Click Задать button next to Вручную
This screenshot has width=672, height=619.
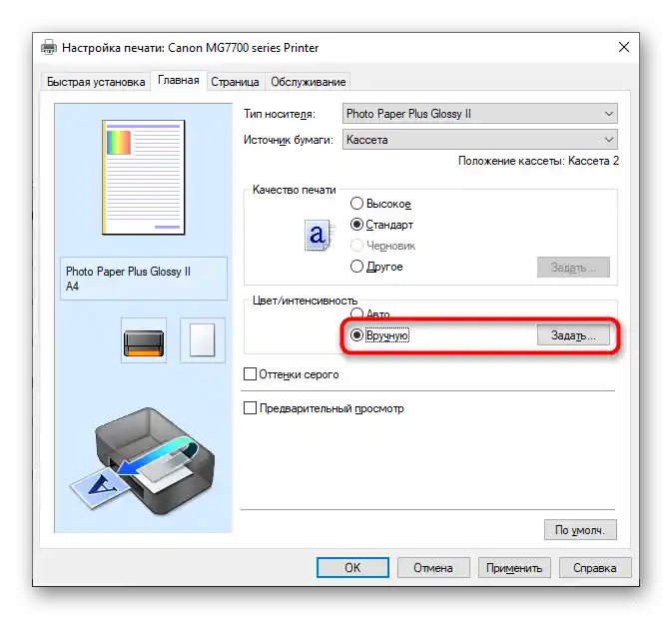tap(573, 335)
